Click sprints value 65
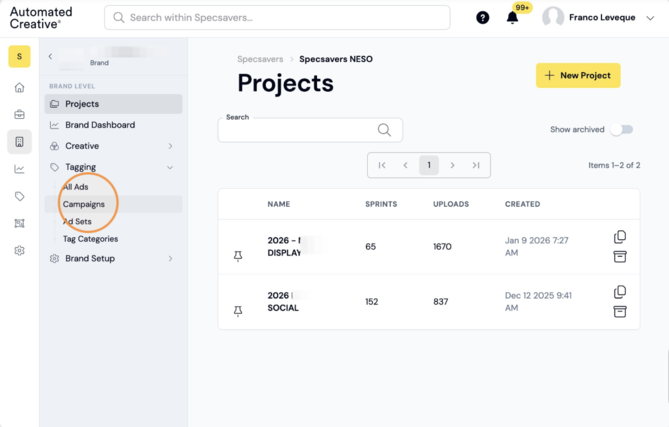The image size is (669, 427). [x=370, y=247]
